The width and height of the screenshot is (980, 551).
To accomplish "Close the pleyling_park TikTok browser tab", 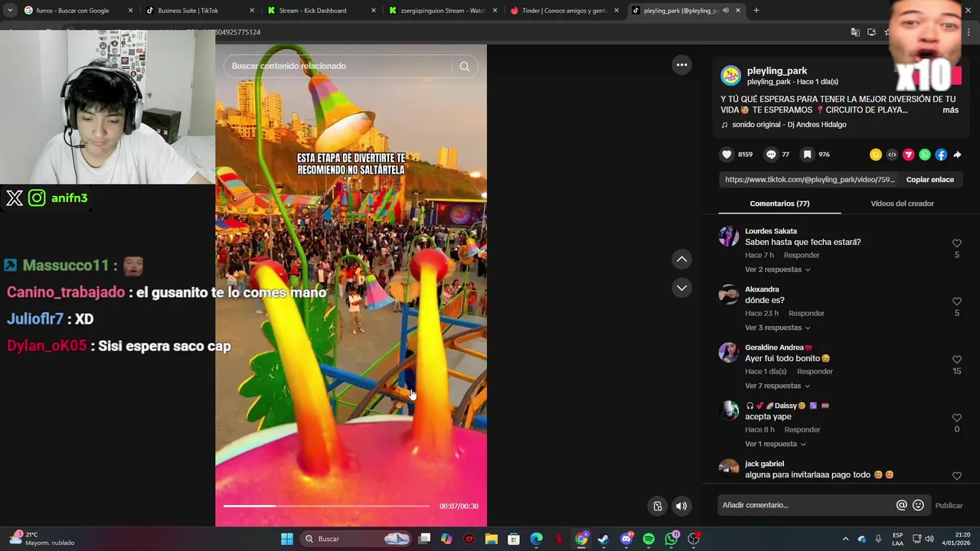I will click(738, 11).
